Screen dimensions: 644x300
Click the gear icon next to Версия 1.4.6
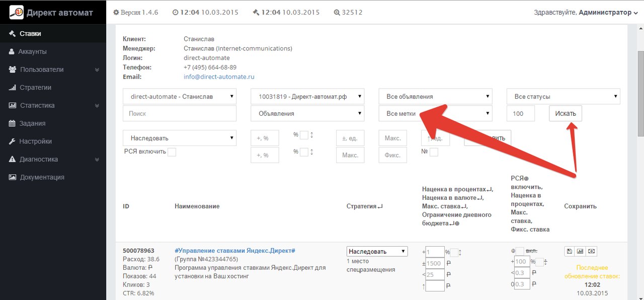pyautogui.click(x=116, y=13)
